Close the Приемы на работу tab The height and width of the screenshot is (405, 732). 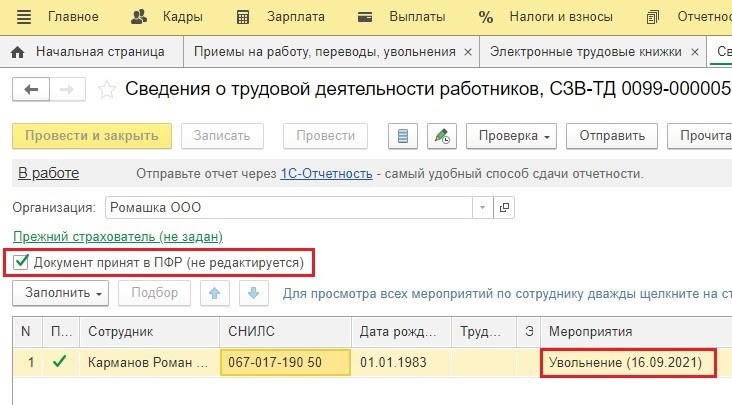click(468, 51)
